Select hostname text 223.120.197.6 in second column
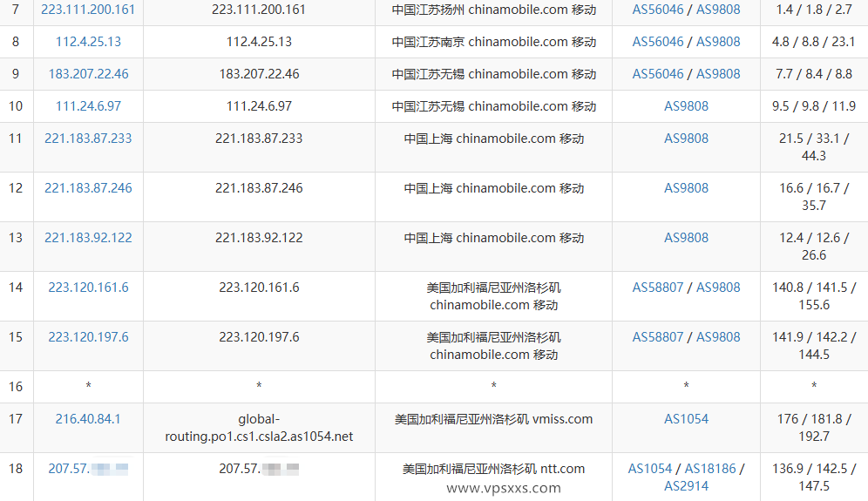The image size is (868, 501). click(259, 337)
